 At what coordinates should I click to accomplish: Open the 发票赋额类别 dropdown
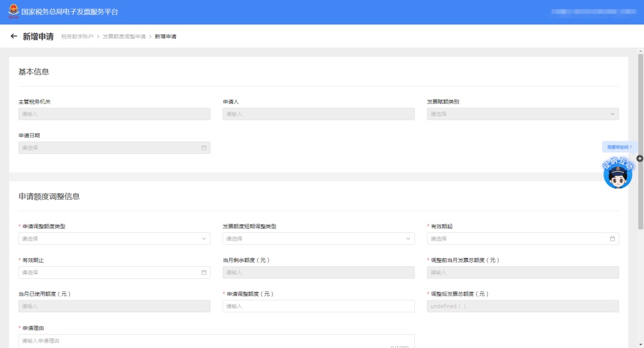pyautogui.click(x=522, y=114)
